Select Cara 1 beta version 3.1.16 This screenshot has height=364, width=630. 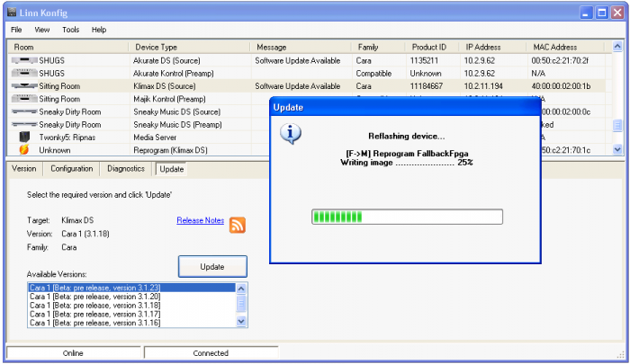pos(131,323)
